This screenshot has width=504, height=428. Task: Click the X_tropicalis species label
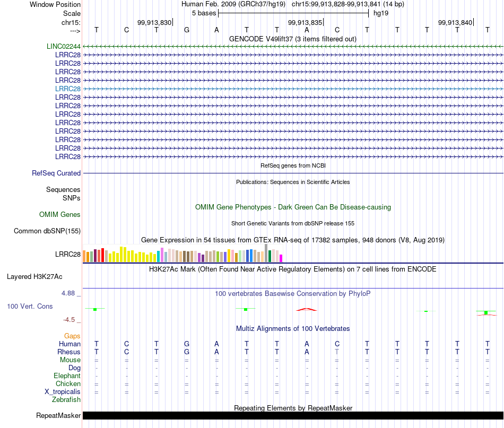click(63, 392)
